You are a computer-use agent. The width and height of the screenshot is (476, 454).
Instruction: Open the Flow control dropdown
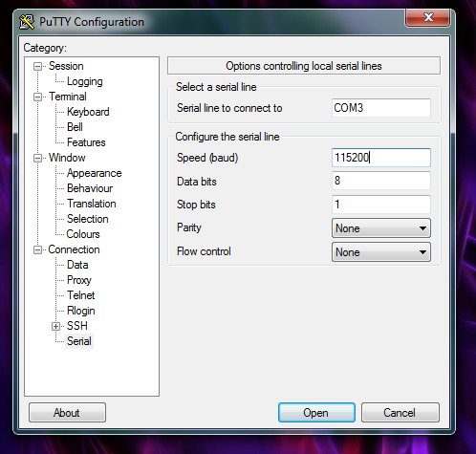click(381, 252)
